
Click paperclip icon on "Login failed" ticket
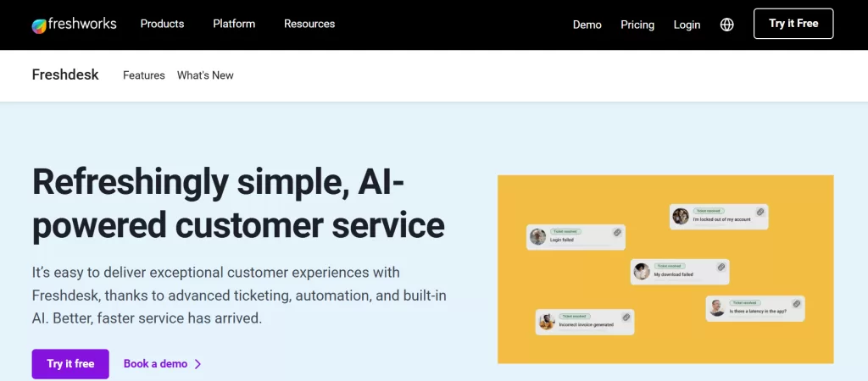pyautogui.click(x=617, y=232)
